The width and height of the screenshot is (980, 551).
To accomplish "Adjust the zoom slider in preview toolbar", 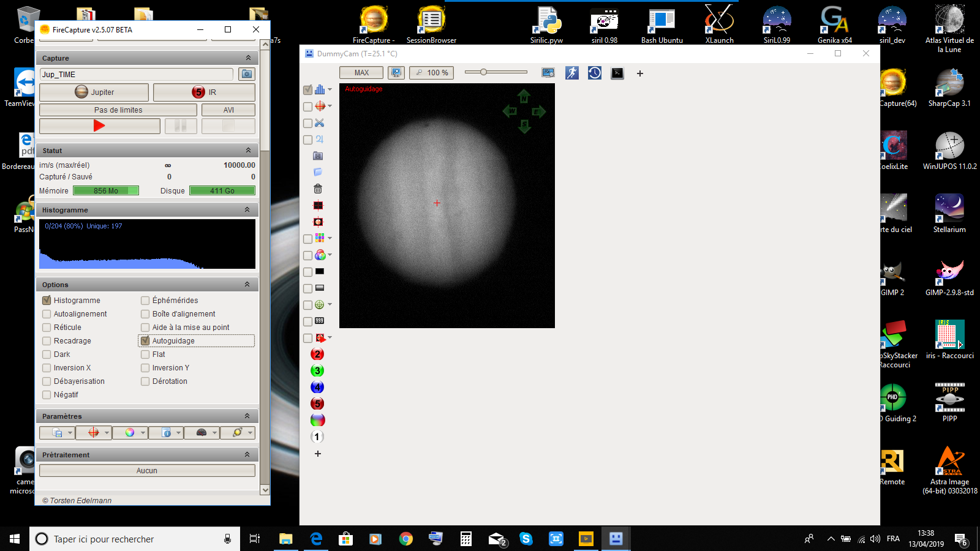I will tap(483, 72).
